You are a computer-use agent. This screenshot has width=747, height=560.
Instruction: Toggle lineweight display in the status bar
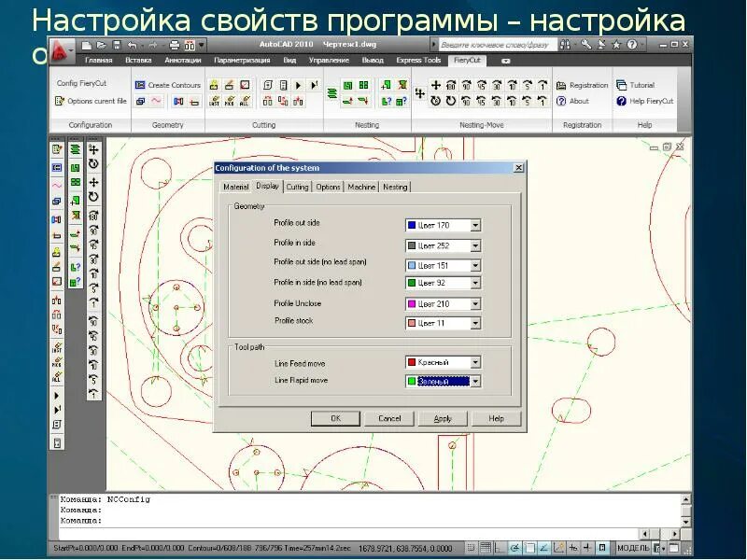coord(587,548)
